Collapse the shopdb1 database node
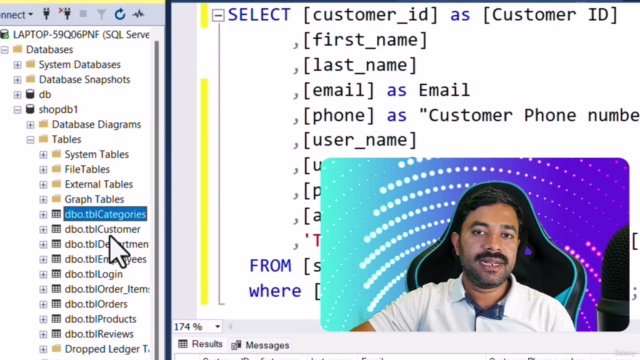 [18, 110]
